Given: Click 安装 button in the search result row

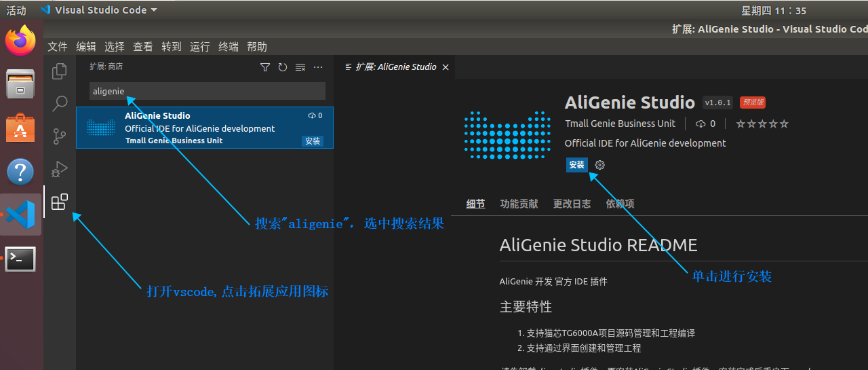Looking at the screenshot, I should click(x=313, y=141).
